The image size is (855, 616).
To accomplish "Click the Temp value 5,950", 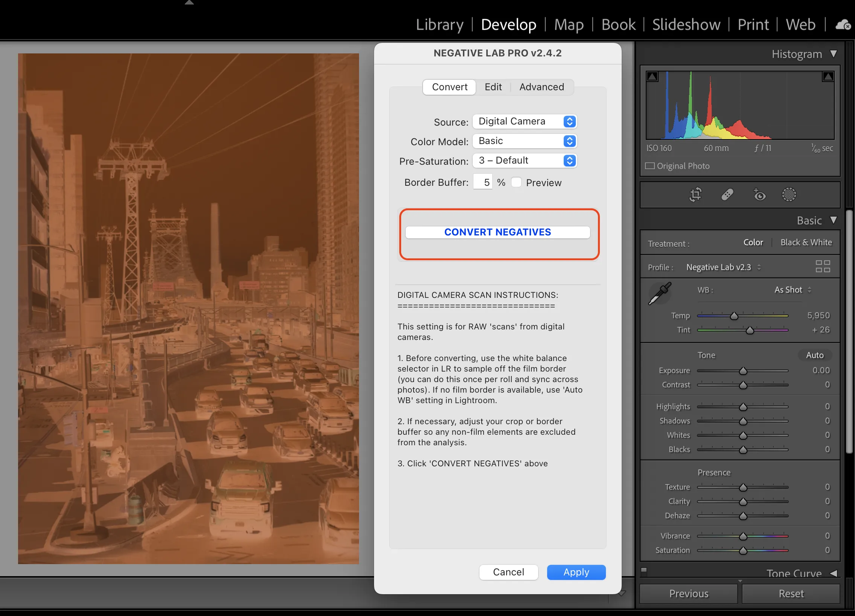I will [818, 316].
